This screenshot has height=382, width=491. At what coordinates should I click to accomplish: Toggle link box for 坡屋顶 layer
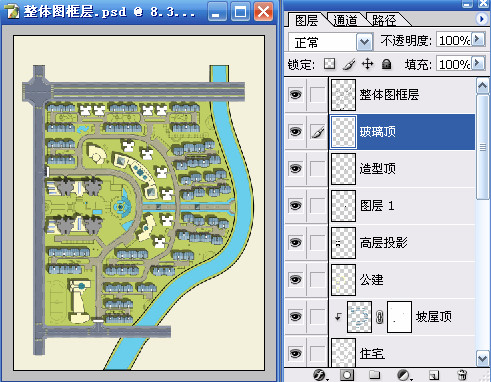(317, 316)
